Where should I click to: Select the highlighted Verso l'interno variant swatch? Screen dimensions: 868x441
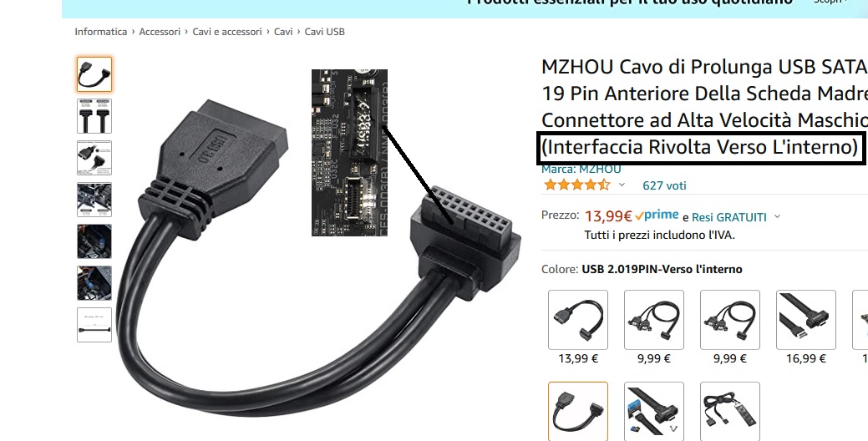click(578, 411)
